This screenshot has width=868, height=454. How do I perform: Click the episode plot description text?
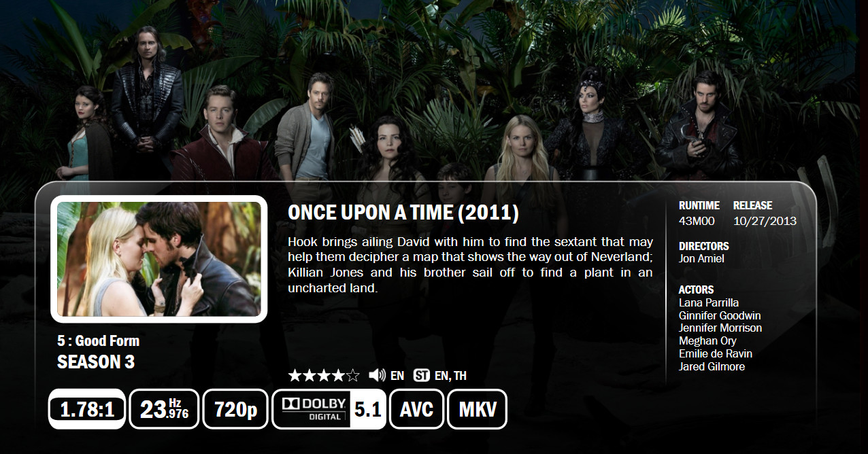[471, 265]
